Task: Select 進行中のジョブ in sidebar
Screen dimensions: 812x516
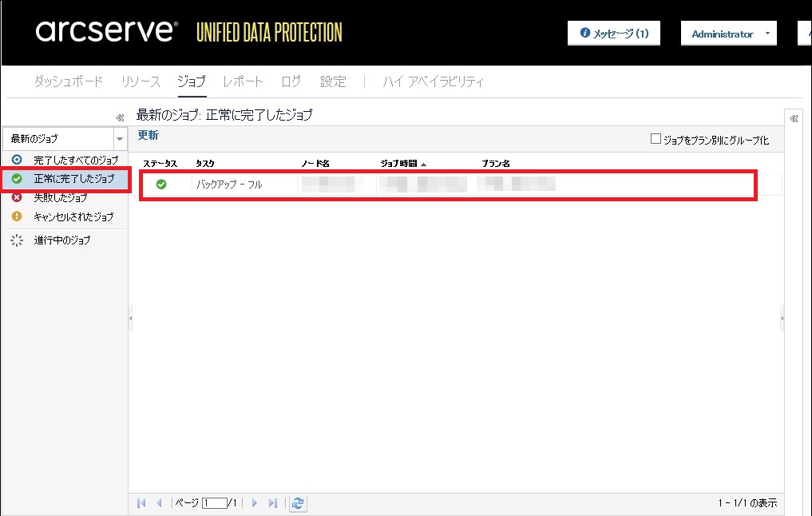Action: click(x=62, y=240)
